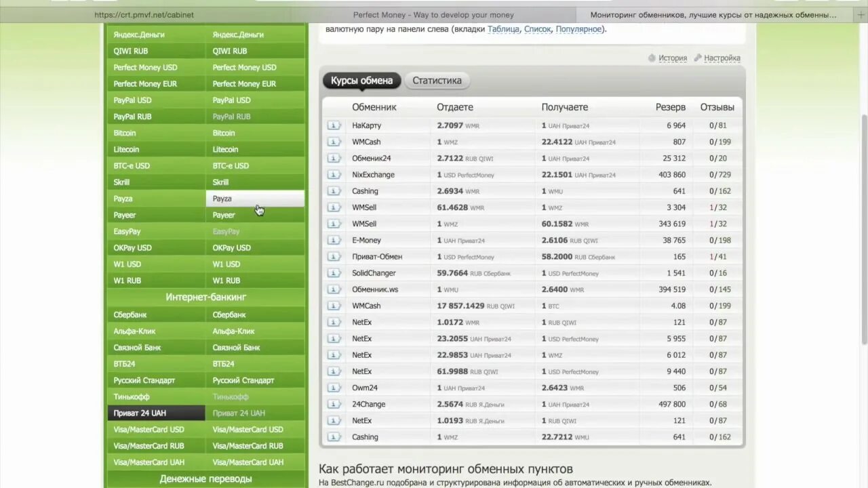Viewport: 868px width, 488px height.
Task: Switch to Курсы обмена tab
Action: pyautogui.click(x=361, y=81)
